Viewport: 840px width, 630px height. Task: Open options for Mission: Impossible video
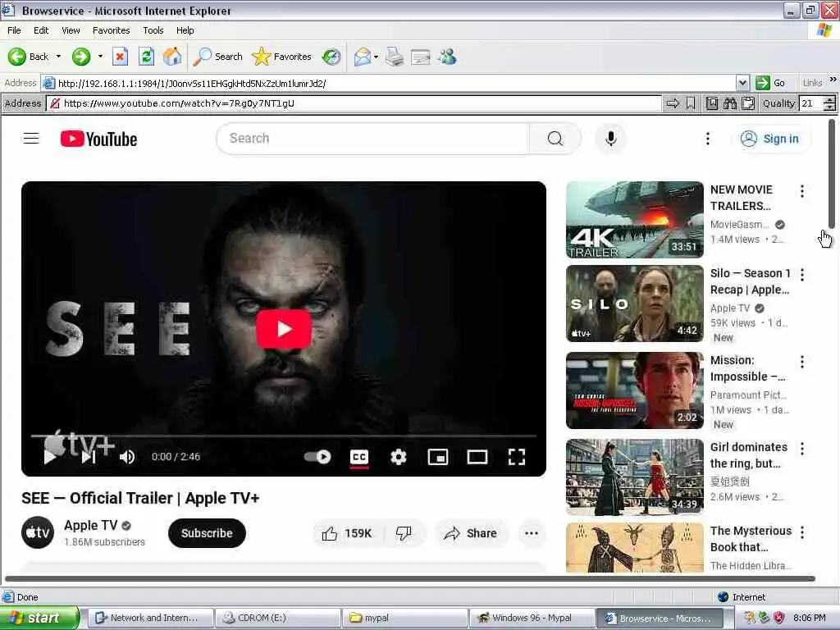pos(802,362)
